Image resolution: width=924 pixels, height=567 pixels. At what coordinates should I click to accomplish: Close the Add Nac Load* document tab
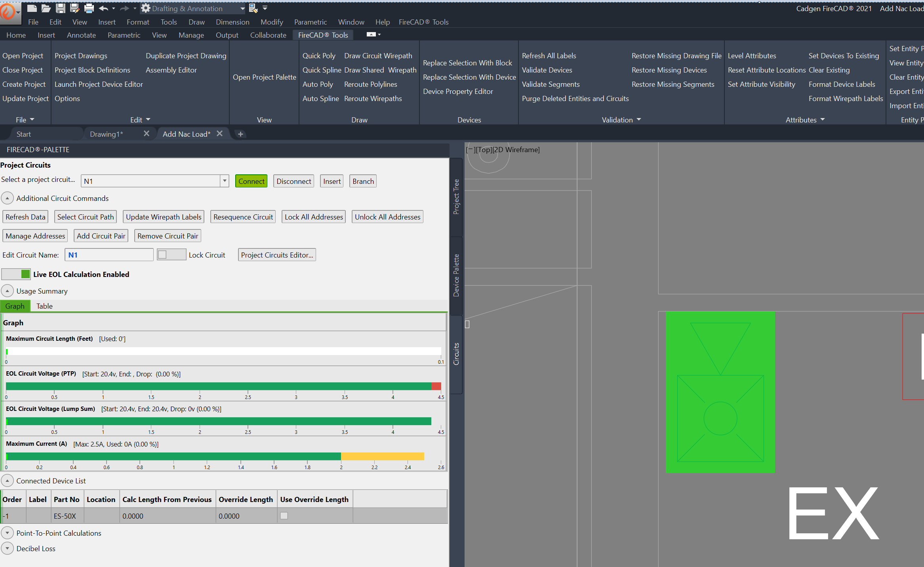220,134
